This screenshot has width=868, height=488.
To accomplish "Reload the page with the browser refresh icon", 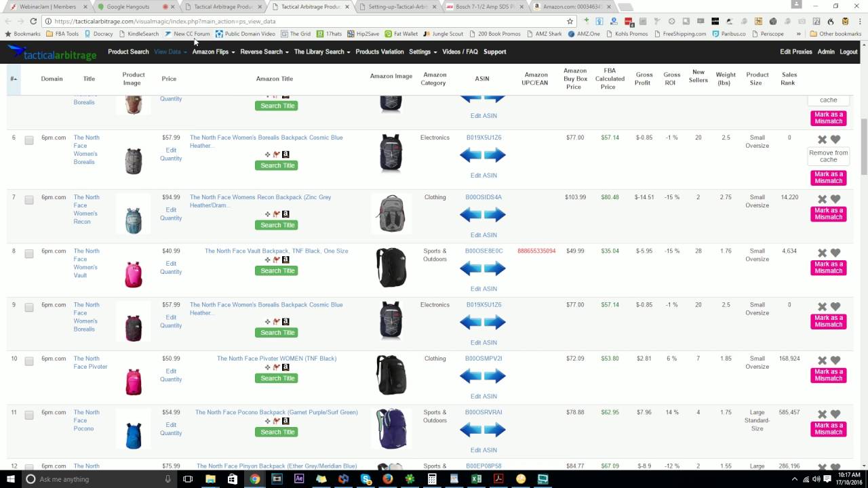I will (x=33, y=21).
